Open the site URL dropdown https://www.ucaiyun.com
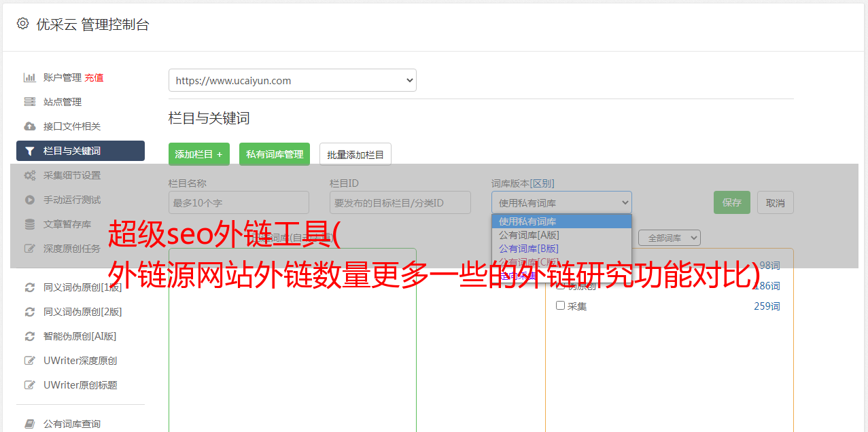Viewport: 868px width, 432px height. pos(292,80)
